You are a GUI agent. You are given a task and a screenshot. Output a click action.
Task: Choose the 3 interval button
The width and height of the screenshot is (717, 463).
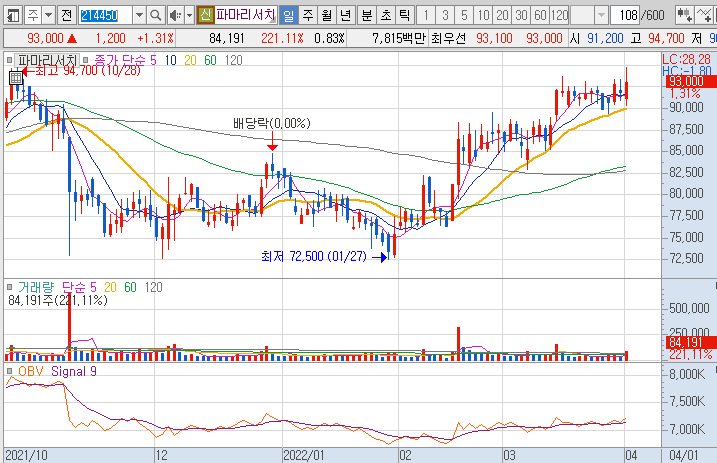[445, 16]
